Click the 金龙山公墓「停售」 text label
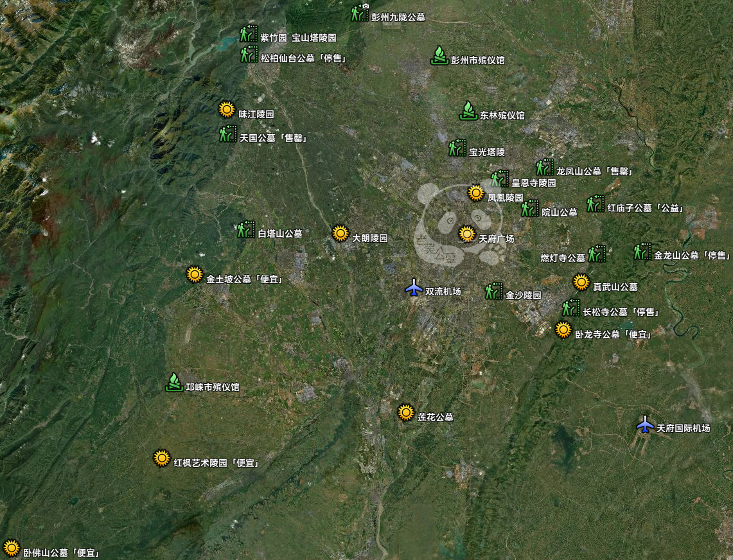The height and width of the screenshot is (560, 733). 693,255
